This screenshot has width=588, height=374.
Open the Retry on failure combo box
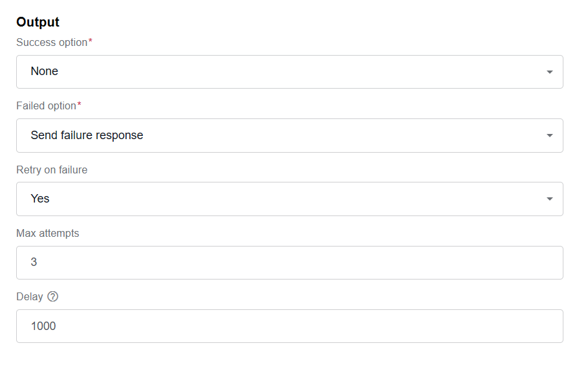click(290, 199)
